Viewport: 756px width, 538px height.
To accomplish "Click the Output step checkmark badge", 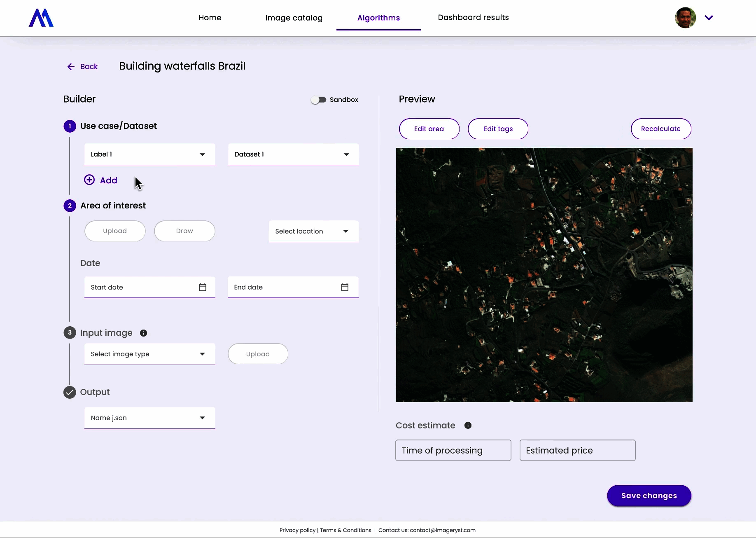I will pyautogui.click(x=70, y=392).
